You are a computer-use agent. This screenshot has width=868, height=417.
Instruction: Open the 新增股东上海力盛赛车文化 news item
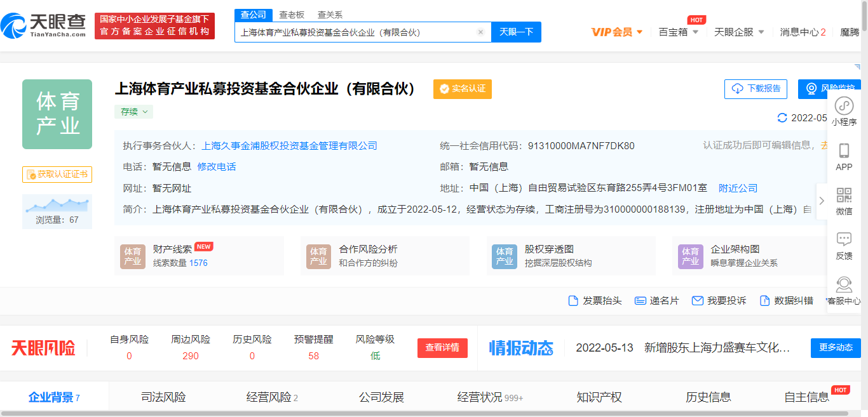(x=717, y=348)
